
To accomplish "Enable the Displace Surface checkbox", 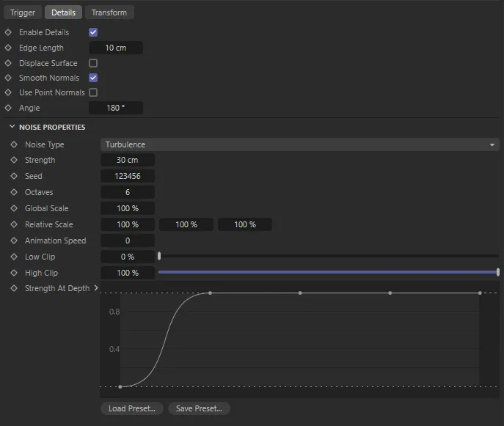I will coord(93,63).
